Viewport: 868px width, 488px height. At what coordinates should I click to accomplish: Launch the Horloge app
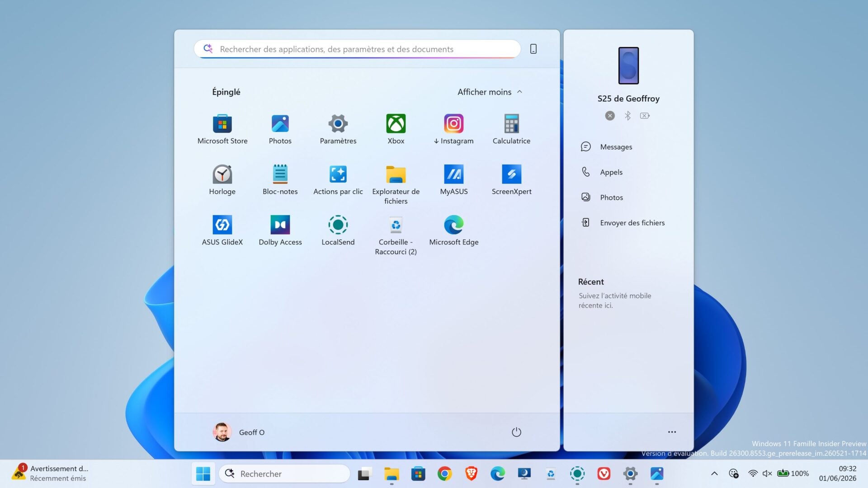222,180
